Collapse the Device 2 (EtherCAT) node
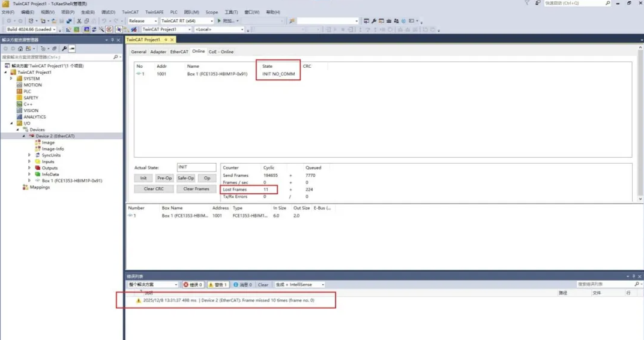644x340 pixels. [x=24, y=136]
